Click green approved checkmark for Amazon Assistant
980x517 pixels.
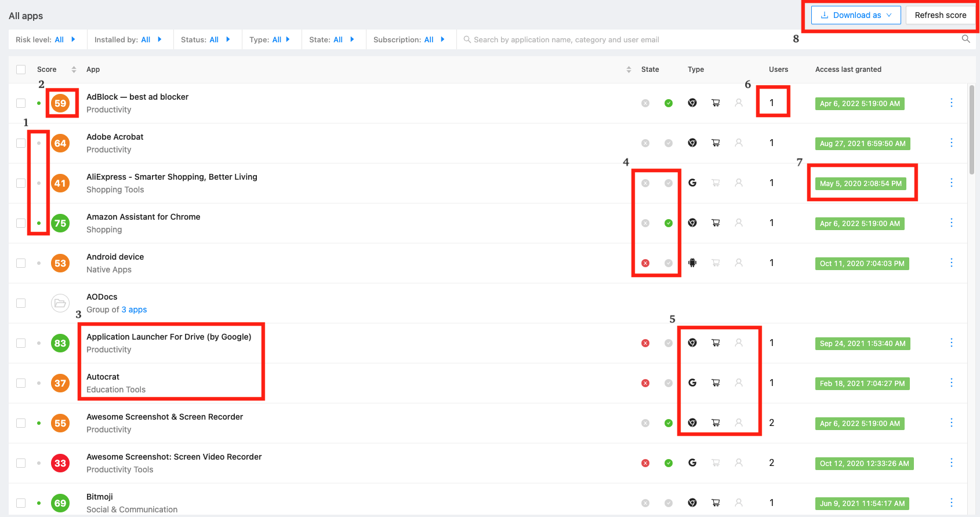coord(669,223)
